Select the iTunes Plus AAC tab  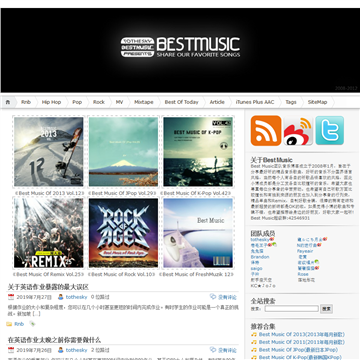coord(255,102)
